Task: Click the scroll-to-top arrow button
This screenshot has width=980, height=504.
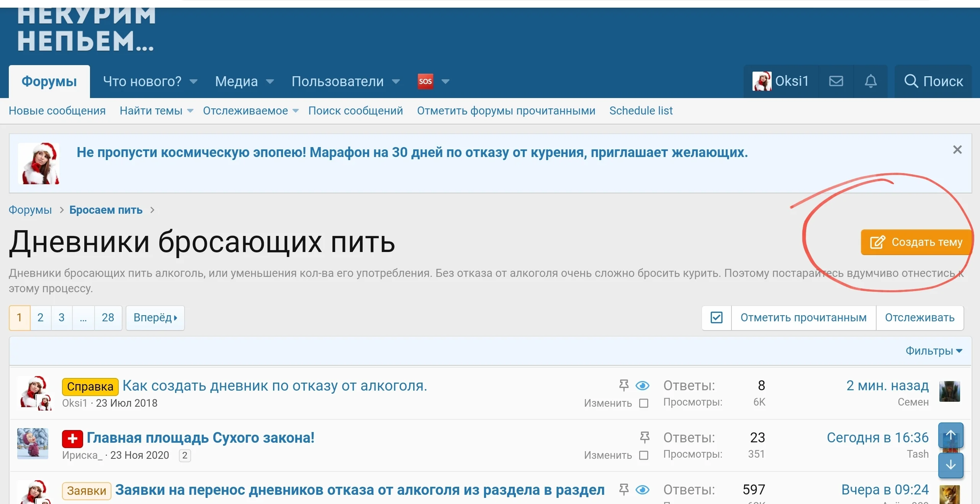Action: (x=951, y=435)
